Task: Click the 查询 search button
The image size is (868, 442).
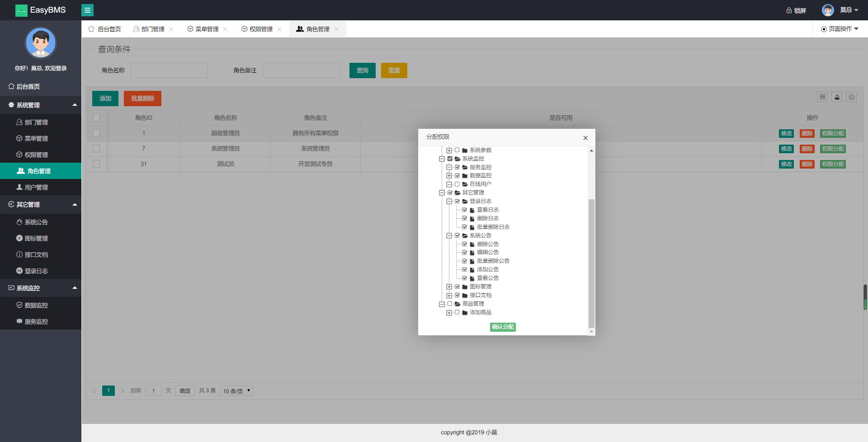Action: tap(363, 71)
